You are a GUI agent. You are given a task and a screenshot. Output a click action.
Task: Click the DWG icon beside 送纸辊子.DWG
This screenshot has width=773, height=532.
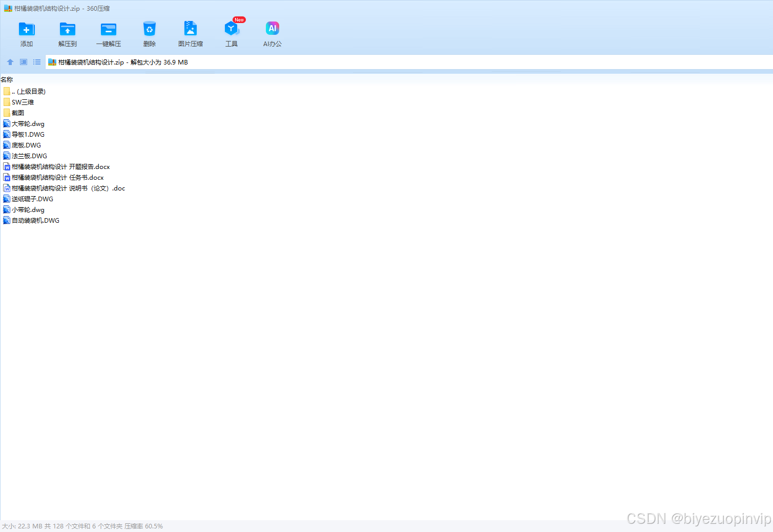click(x=7, y=199)
